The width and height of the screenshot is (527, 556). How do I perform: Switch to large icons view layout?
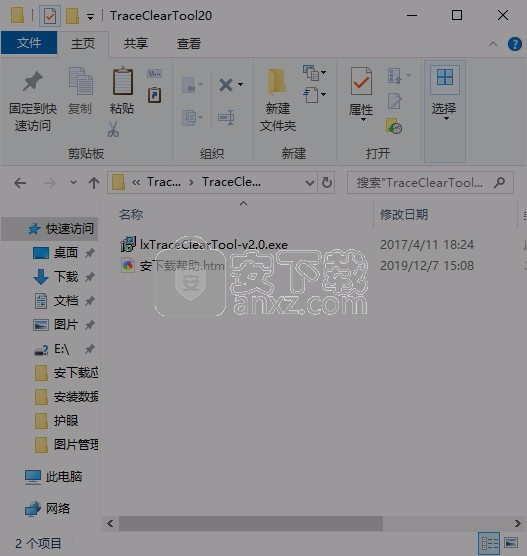511,543
